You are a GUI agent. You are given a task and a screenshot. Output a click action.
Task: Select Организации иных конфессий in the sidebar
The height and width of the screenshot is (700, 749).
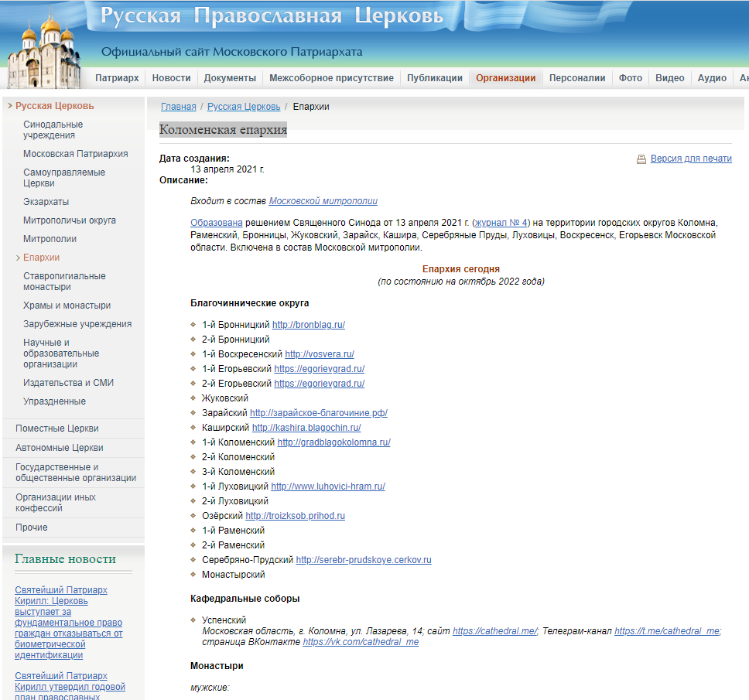(x=56, y=503)
